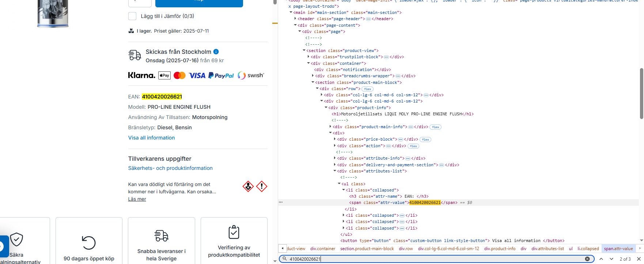The image size is (644, 264).
Task: Go to previous search result
Action: (601, 259)
